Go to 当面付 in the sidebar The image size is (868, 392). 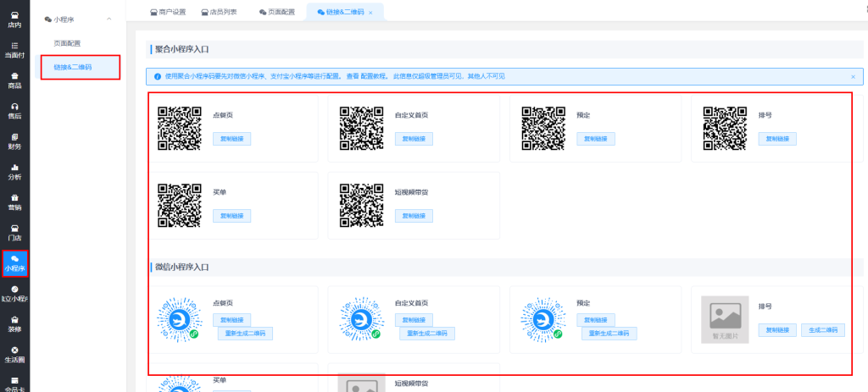click(14, 49)
